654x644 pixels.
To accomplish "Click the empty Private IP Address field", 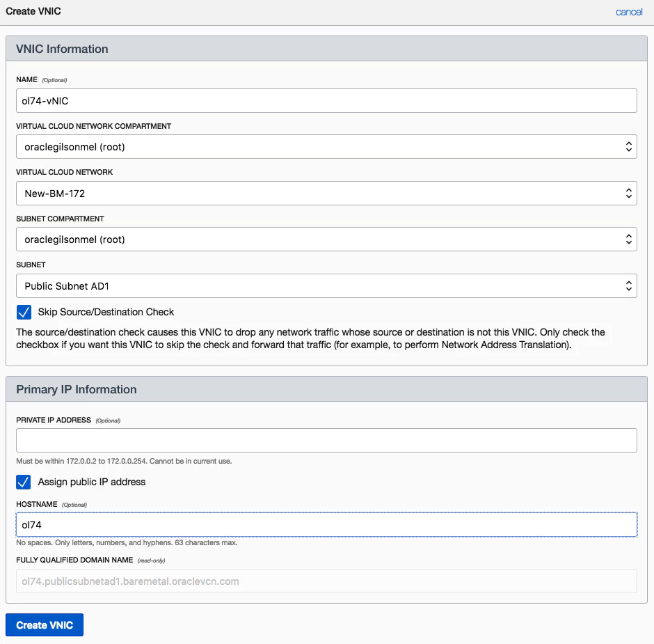I will pyautogui.click(x=326, y=441).
